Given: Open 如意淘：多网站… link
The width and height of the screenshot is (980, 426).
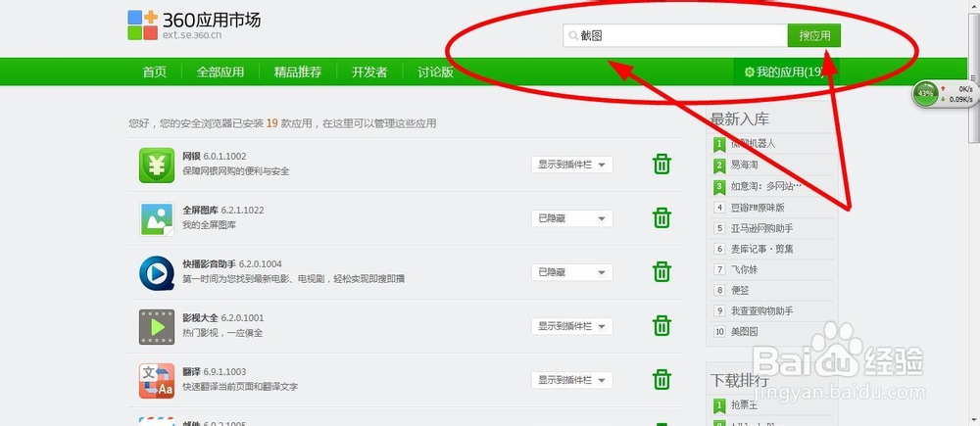Looking at the screenshot, I should [766, 186].
